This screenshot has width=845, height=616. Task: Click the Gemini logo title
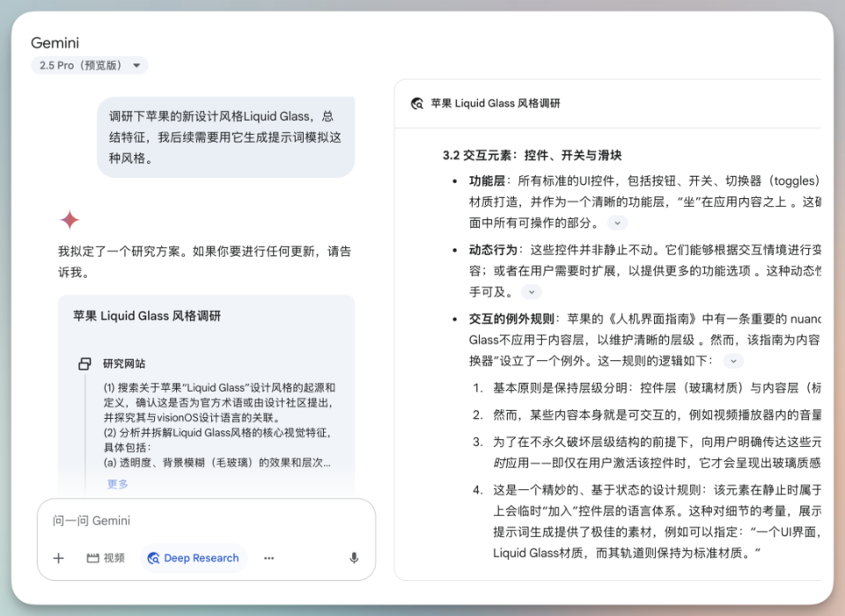coord(55,42)
